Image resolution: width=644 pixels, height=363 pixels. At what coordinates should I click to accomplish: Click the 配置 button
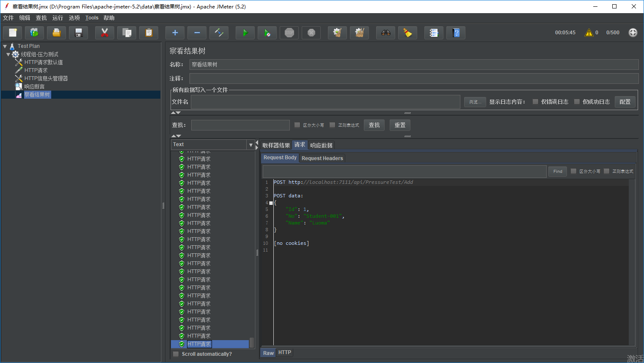(625, 102)
